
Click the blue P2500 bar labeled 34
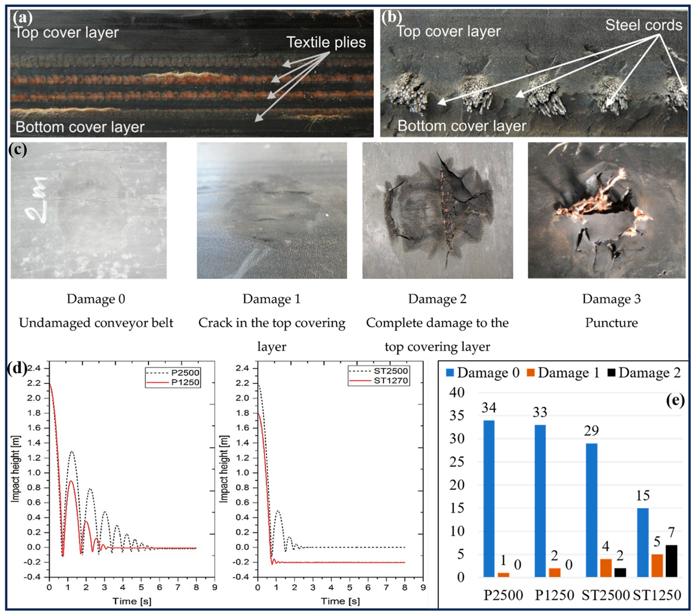[489, 499]
